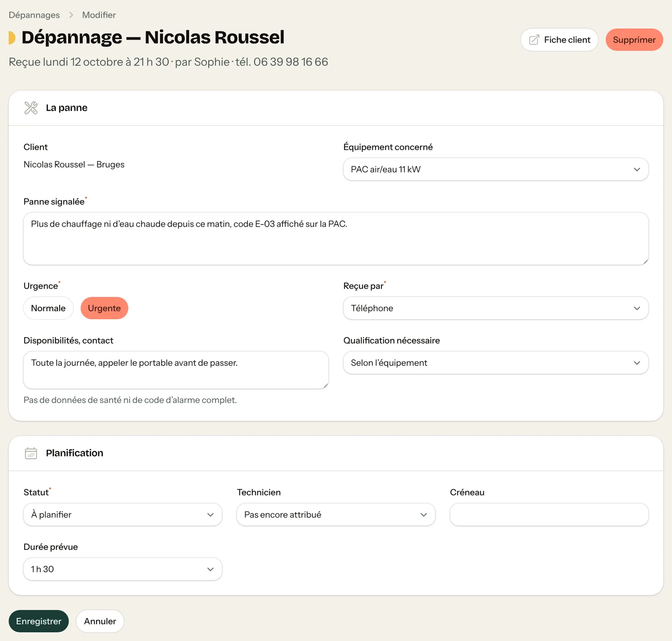
Task: Click the 'Urgence' field label
Action: 41,286
